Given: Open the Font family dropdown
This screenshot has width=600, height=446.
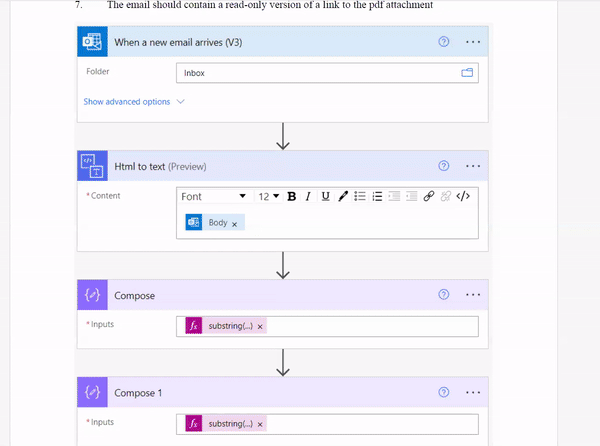Looking at the screenshot, I should (x=213, y=197).
